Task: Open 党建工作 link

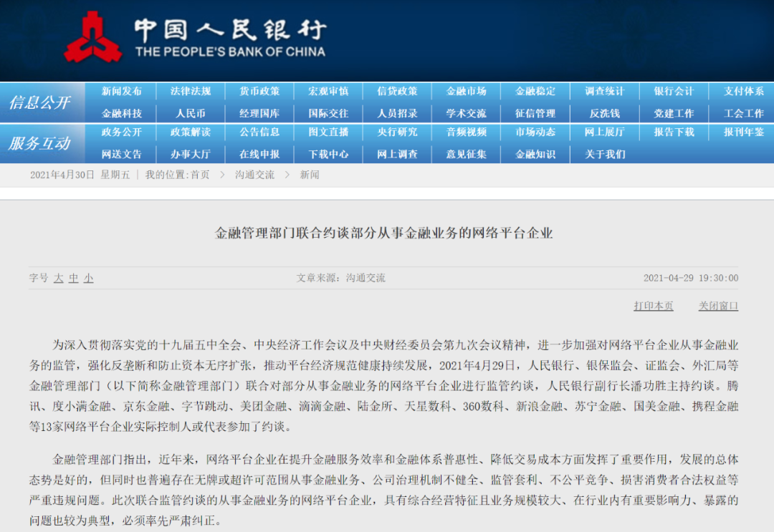Action: click(x=674, y=113)
